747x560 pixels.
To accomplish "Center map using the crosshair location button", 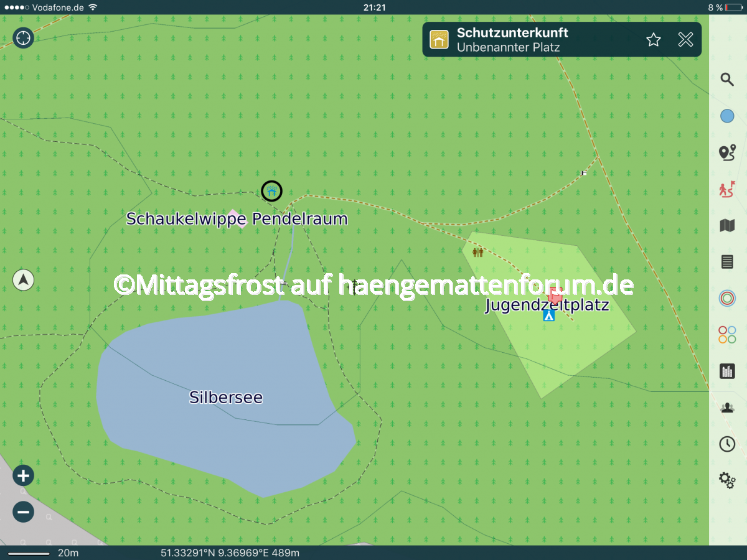I will [x=24, y=38].
